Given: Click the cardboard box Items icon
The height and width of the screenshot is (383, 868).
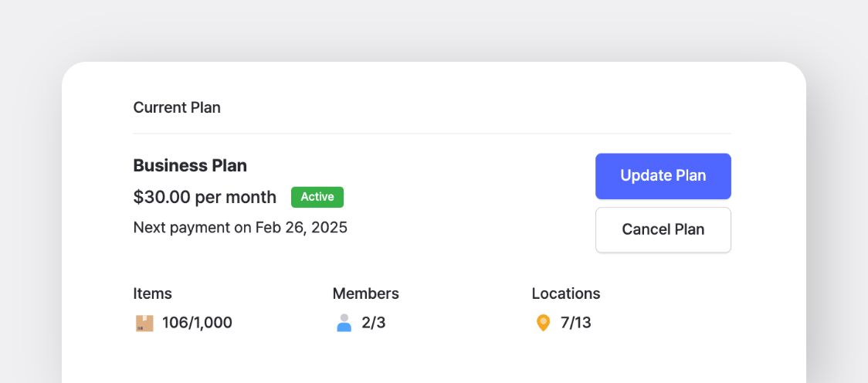Looking at the screenshot, I should [x=144, y=323].
